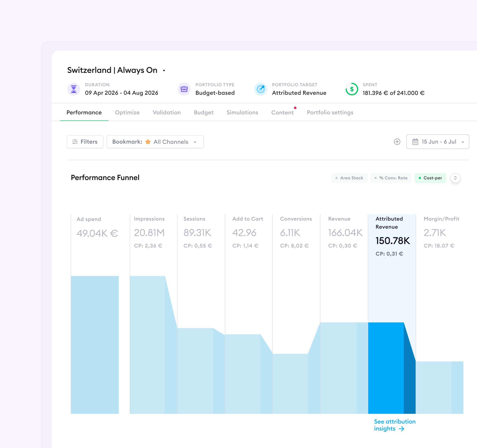This screenshot has width=477, height=448.
Task: Click the up-down chevron funnel expand icon
Action: point(455,178)
